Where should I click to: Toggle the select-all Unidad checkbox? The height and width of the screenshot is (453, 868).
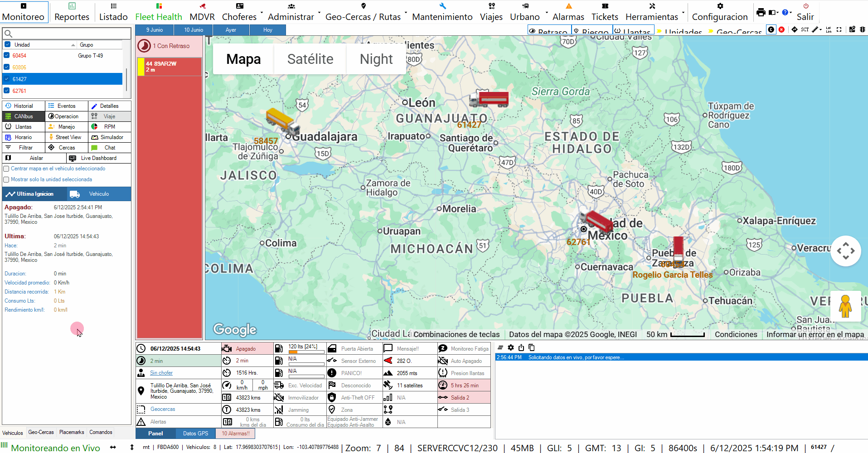pos(8,44)
